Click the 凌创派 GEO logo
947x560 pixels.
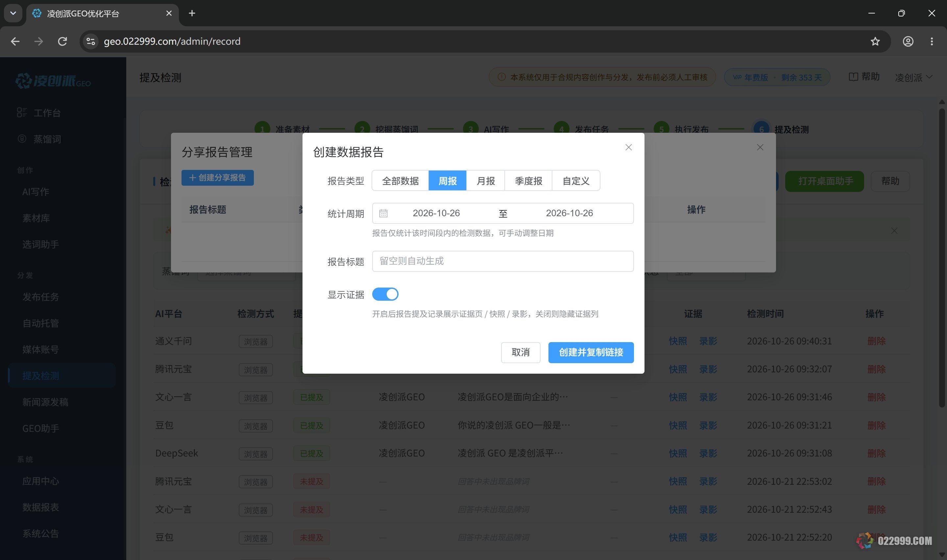53,81
